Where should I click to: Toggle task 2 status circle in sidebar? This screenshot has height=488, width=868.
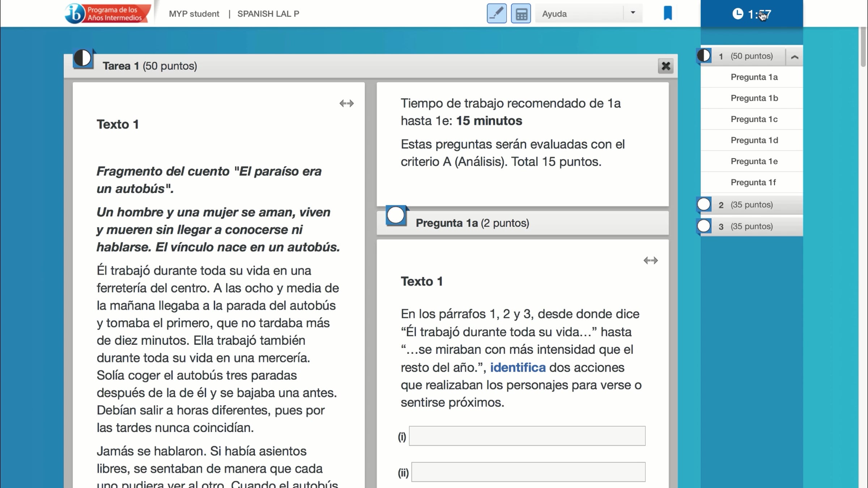(704, 205)
